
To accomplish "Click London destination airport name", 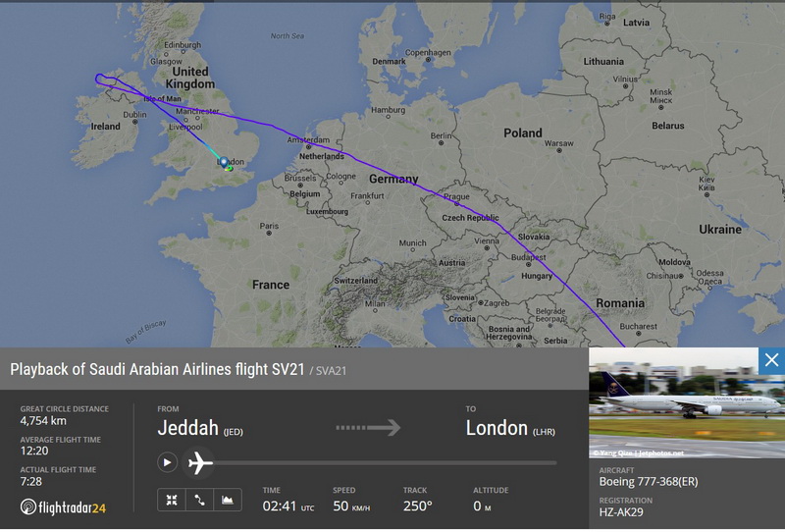I will [497, 428].
